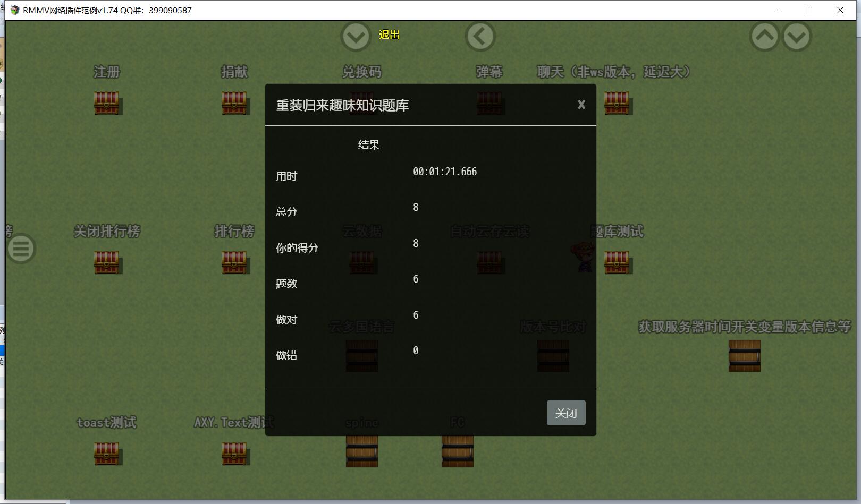Open the treasure chest under 注册
861x504 pixels.
point(107,103)
